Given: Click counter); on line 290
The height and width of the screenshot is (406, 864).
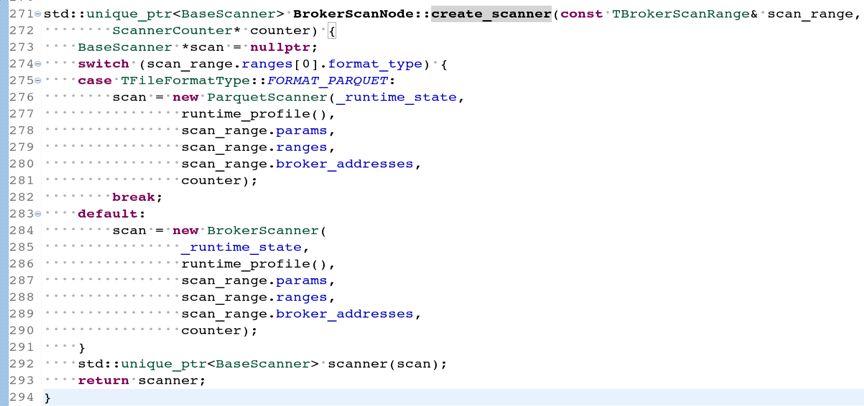Looking at the screenshot, I should (x=219, y=331).
